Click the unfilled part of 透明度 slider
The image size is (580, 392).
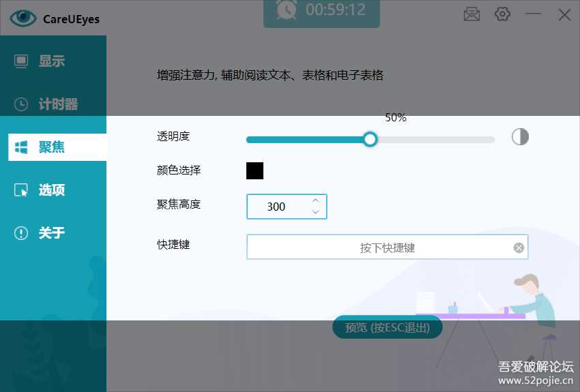click(x=436, y=140)
